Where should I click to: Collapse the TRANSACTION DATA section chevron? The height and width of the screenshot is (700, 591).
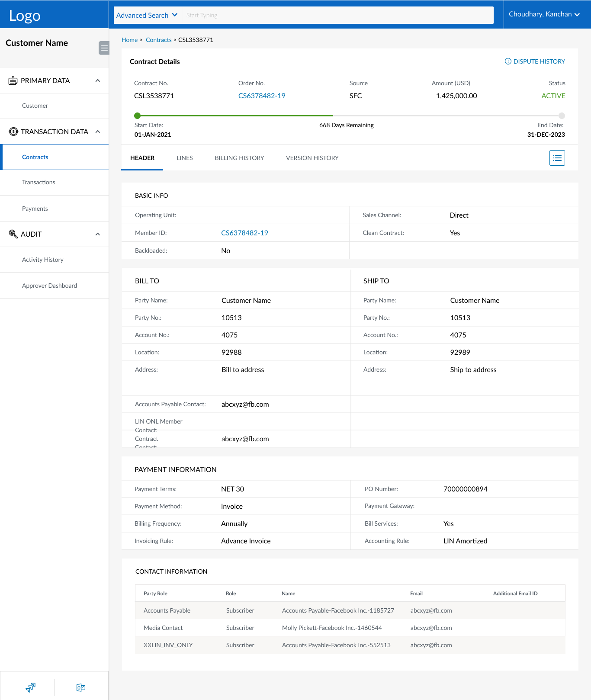coord(98,132)
